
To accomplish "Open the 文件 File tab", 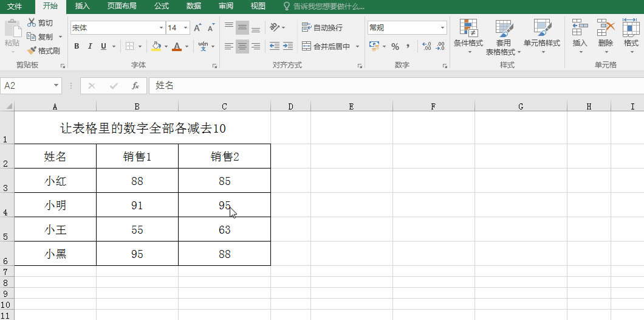I will point(15,6).
